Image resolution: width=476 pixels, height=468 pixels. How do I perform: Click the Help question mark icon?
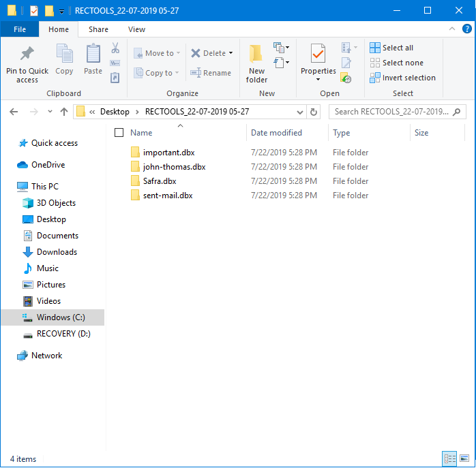466,29
